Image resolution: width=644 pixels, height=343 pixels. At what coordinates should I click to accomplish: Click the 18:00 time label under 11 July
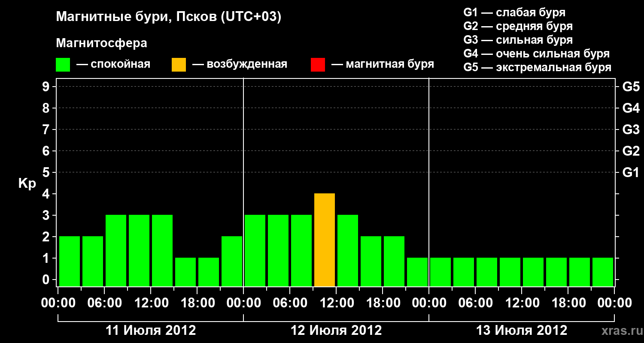pos(197,303)
